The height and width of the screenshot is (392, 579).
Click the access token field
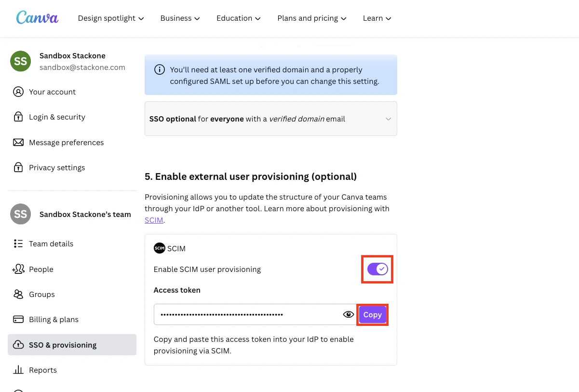[246, 314]
